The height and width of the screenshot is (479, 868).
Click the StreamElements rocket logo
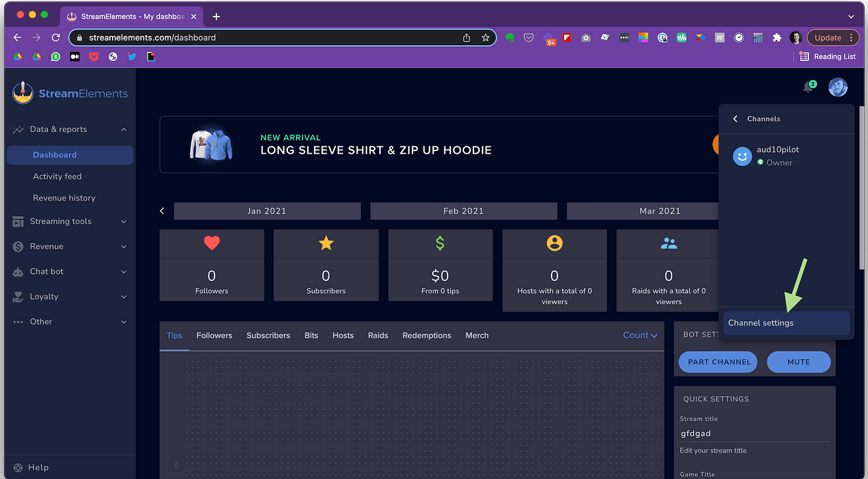point(23,93)
